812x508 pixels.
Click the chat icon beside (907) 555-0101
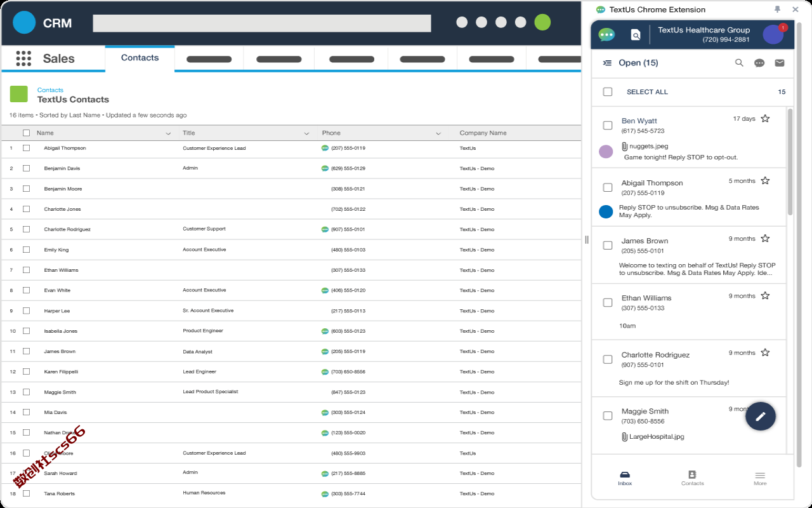coord(325,229)
